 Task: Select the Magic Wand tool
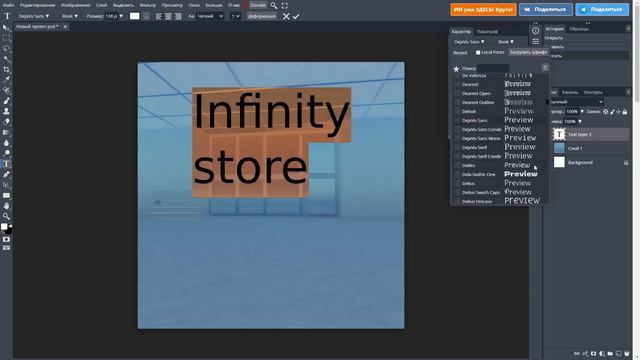click(x=6, y=59)
